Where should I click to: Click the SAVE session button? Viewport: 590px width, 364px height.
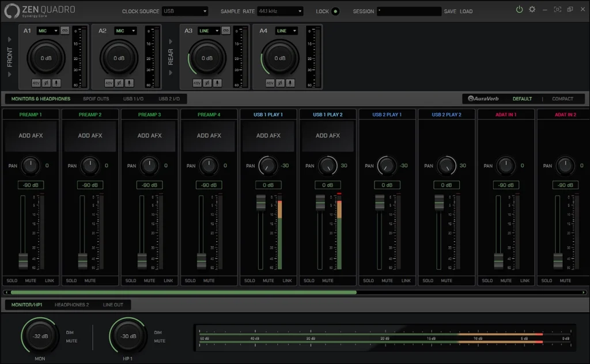pyautogui.click(x=450, y=11)
